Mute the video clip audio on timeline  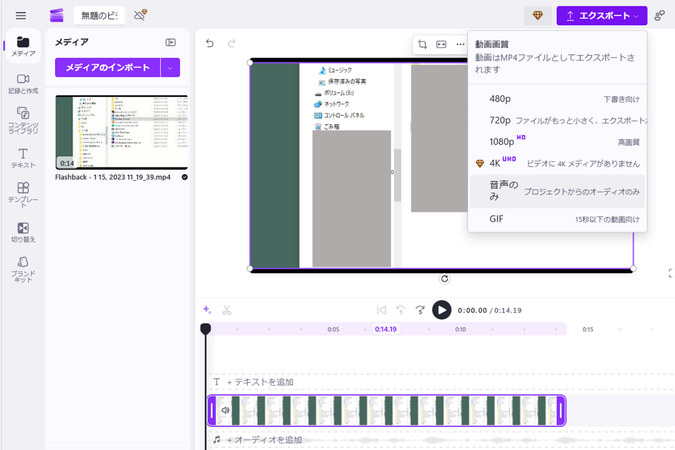tap(225, 410)
